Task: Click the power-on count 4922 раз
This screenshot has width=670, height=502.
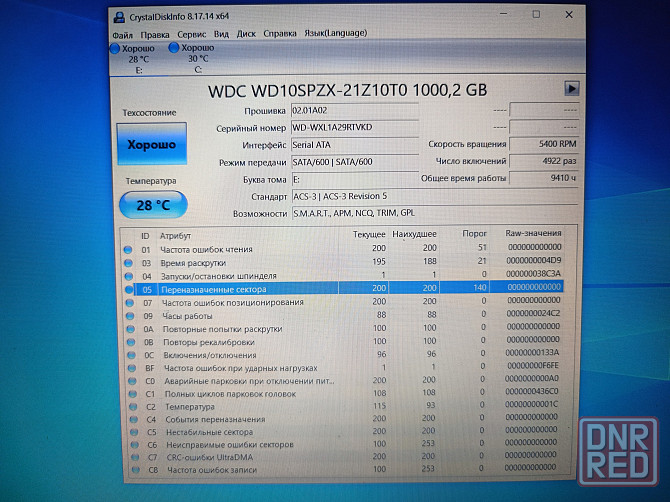Action: pyautogui.click(x=544, y=161)
